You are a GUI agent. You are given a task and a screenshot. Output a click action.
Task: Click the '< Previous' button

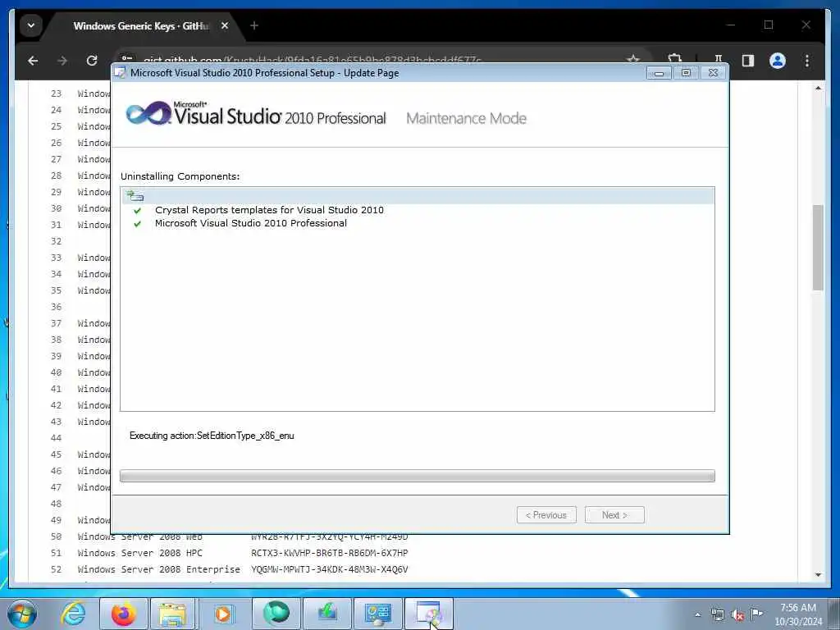coord(546,515)
